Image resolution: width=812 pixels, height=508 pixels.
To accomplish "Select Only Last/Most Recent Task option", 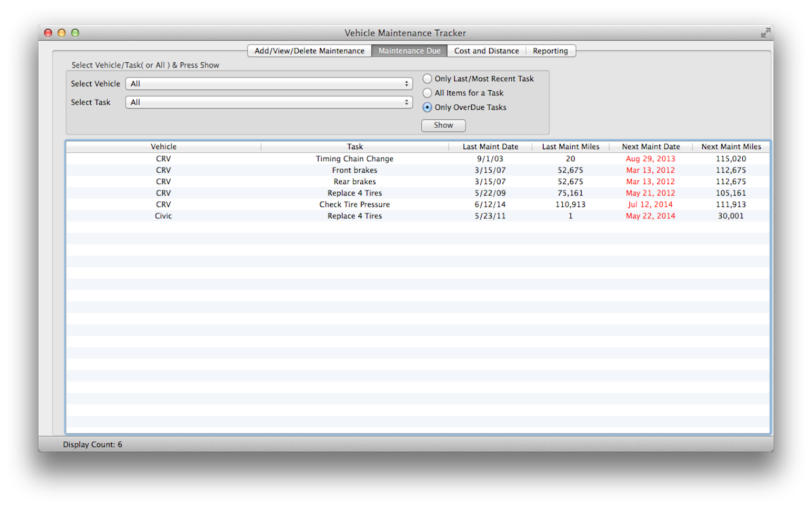I will click(427, 78).
